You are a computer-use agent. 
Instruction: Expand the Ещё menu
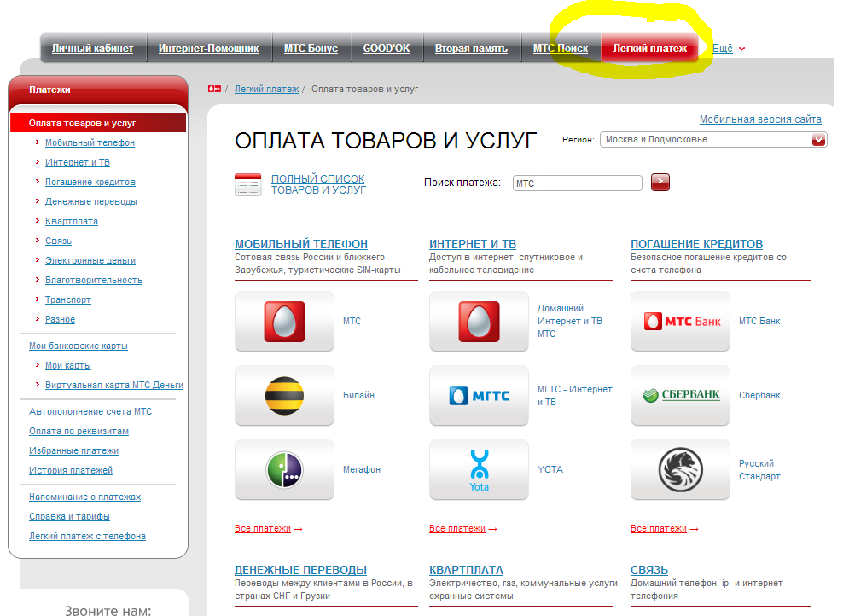pyautogui.click(x=728, y=49)
